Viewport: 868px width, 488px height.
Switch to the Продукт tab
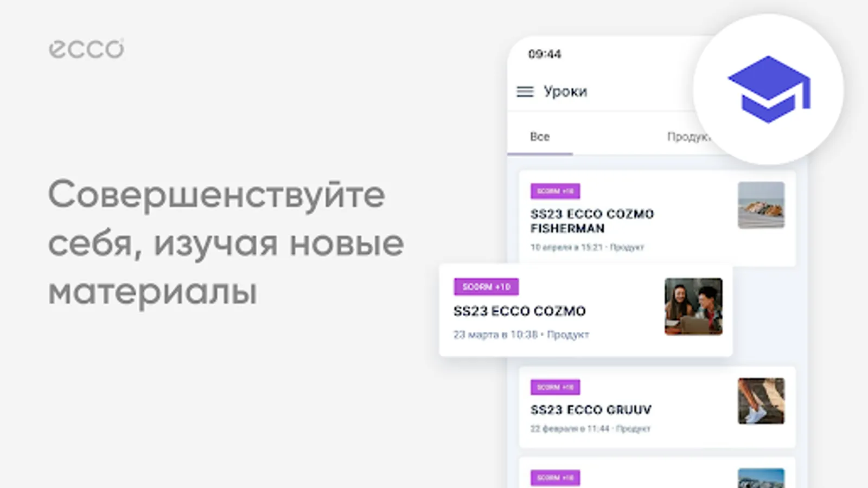click(689, 137)
